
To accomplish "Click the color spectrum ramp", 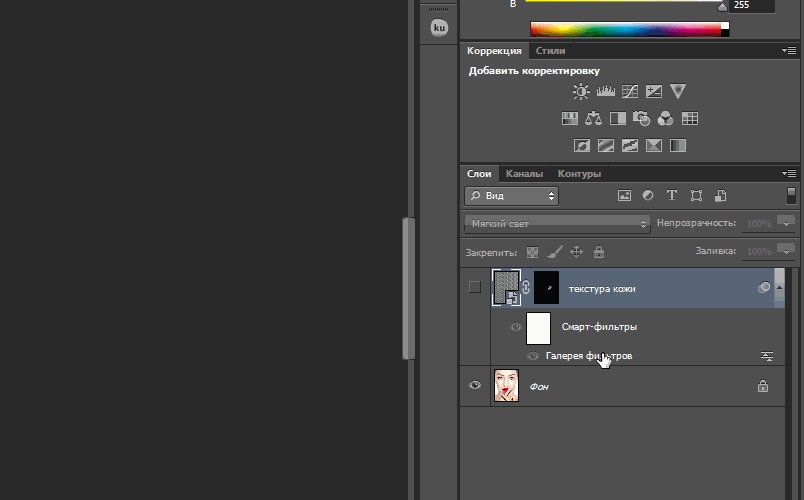I will click(625, 29).
